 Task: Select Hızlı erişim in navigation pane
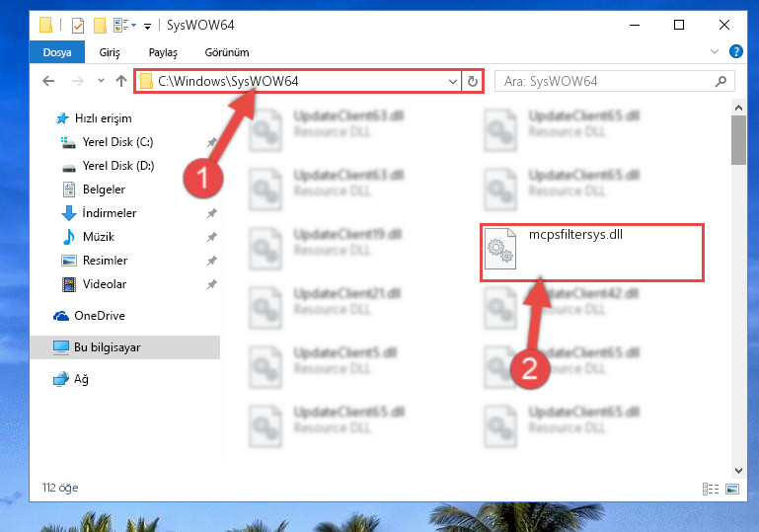coord(103,118)
